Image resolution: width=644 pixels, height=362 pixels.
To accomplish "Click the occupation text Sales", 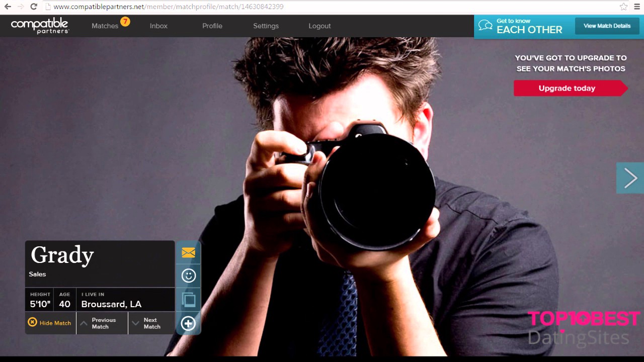I will click(x=37, y=274).
